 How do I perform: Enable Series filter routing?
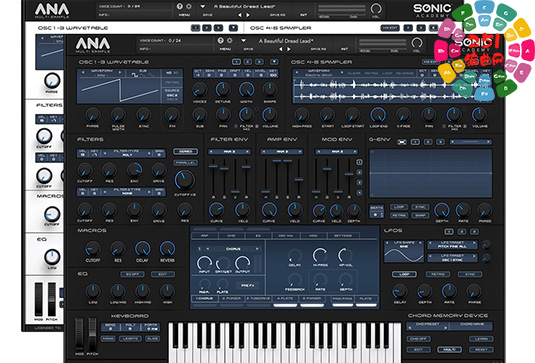185,151
